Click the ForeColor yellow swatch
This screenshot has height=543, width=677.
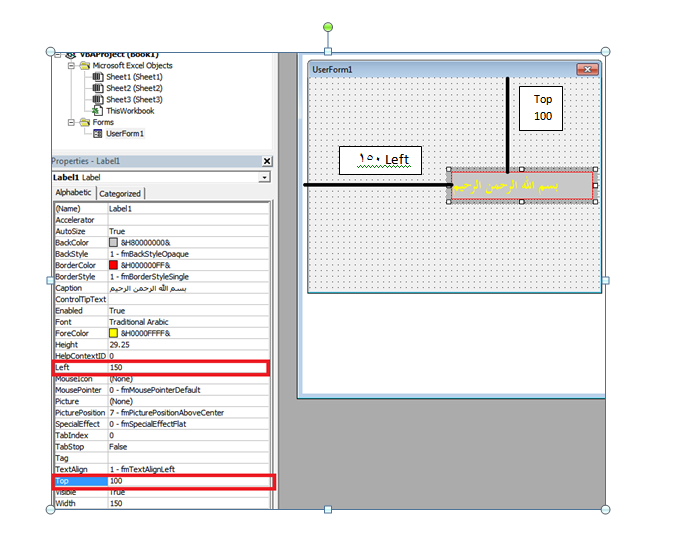coord(113,333)
